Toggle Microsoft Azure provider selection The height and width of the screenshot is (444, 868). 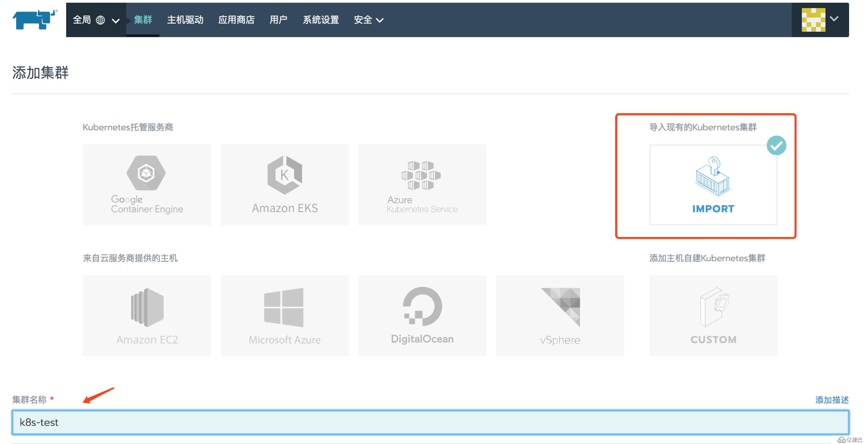coord(284,315)
